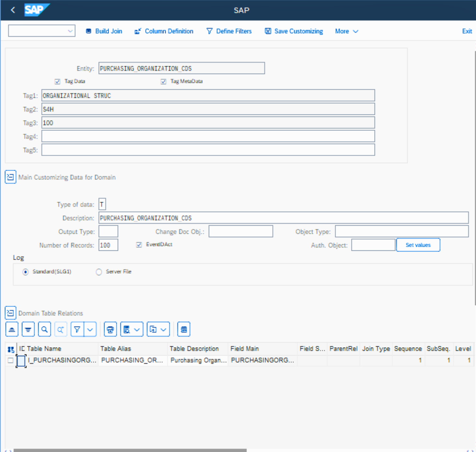Toggle the Tag MetaData checkbox
Viewport: 476px width, 452px height.
tap(164, 82)
